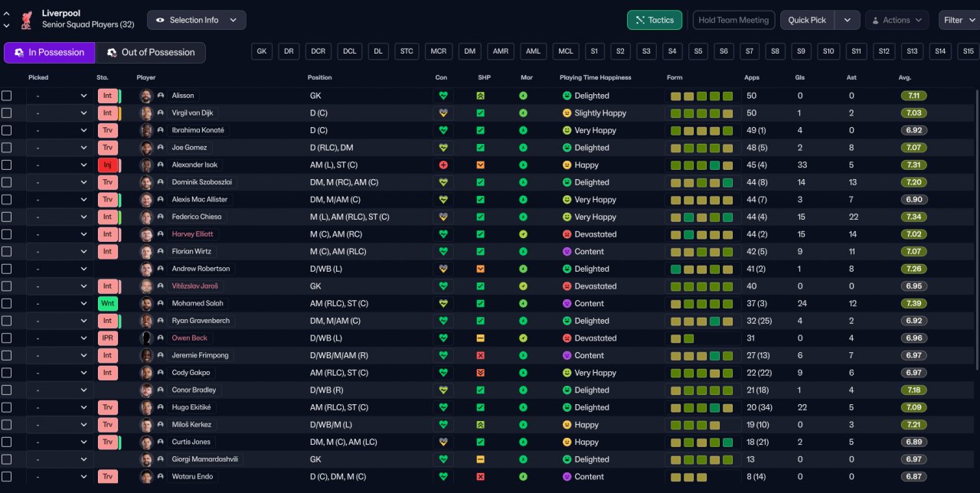This screenshot has height=493, width=980.
Task: Tick the checkbox for Mohamed Salah
Action: pos(7,303)
